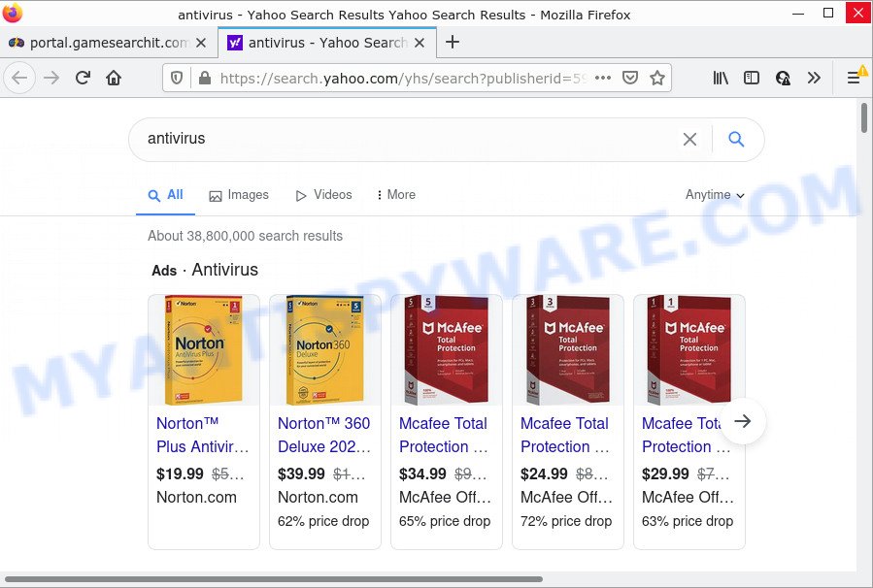The width and height of the screenshot is (873, 588).
Task: Click McAfee 5-device box image
Action: [x=447, y=350]
